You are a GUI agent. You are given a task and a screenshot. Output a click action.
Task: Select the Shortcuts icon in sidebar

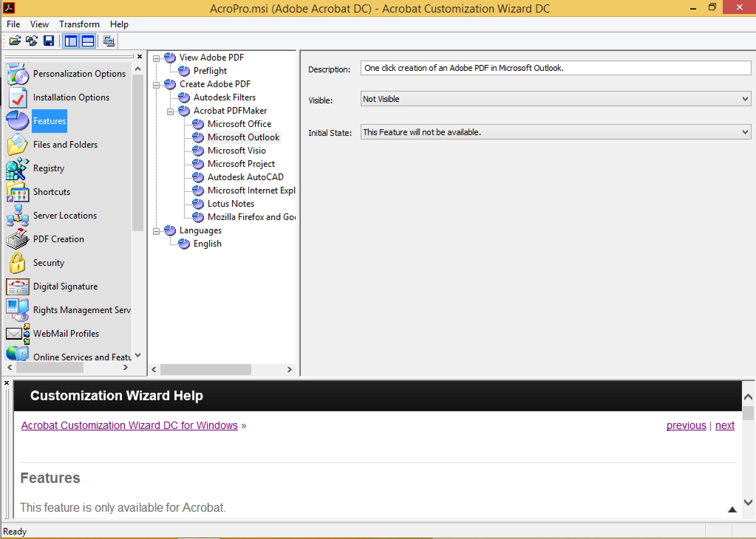pos(17,192)
